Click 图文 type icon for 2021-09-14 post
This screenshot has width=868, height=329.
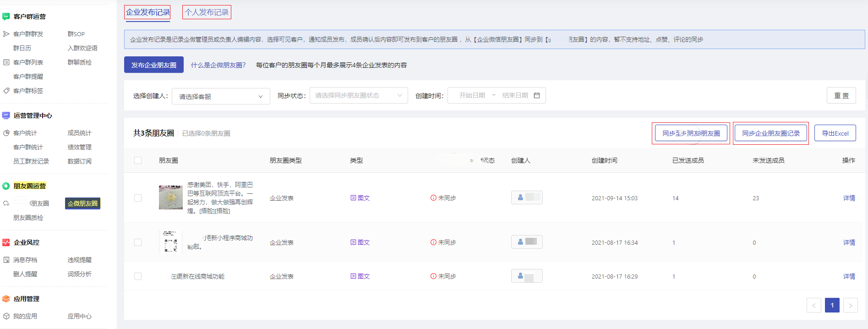coord(353,198)
